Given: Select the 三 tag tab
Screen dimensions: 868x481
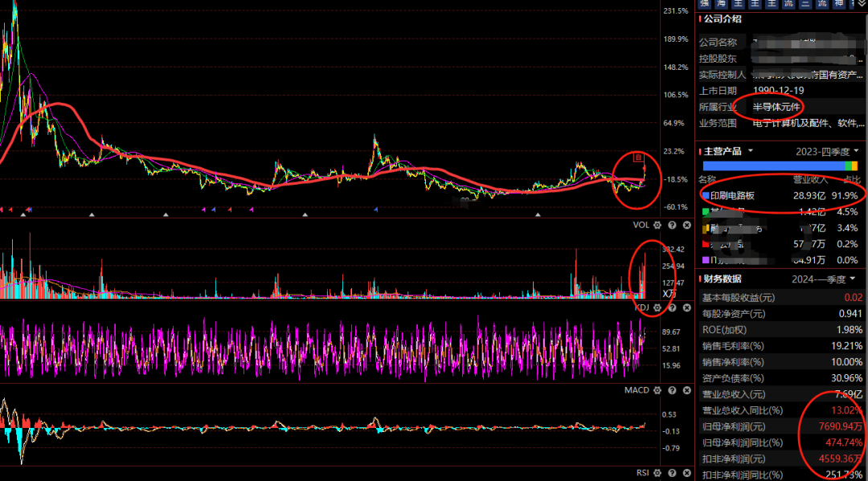Looking at the screenshot, I should pyautogui.click(x=805, y=3).
